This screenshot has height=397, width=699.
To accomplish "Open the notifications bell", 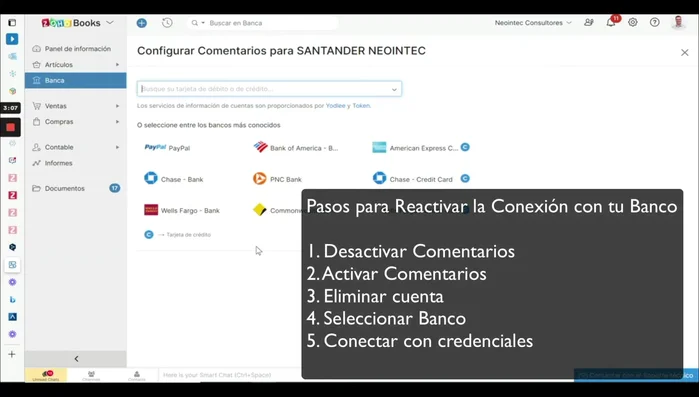I will click(x=611, y=23).
